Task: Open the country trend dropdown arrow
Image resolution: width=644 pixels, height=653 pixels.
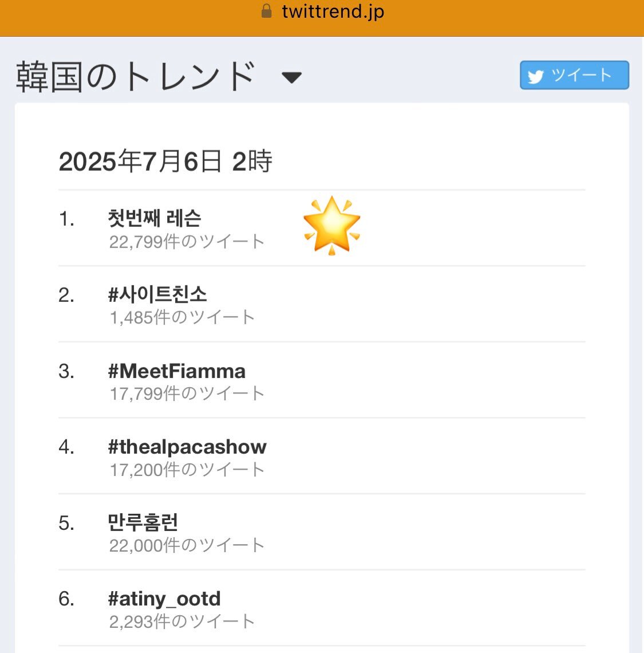Action: 291,77
